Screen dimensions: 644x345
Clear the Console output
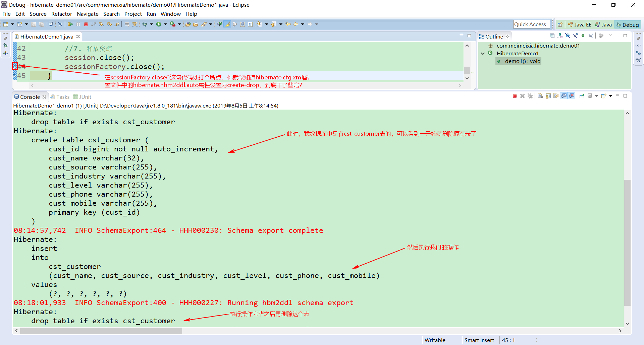click(x=540, y=96)
